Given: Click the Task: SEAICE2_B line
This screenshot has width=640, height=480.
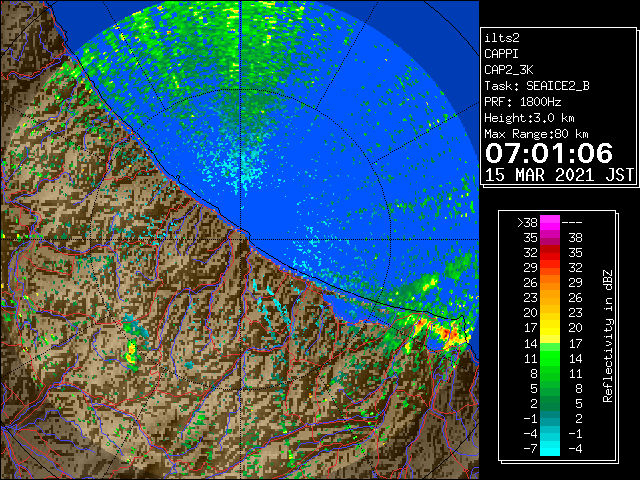Looking at the screenshot, I should coord(537,86).
